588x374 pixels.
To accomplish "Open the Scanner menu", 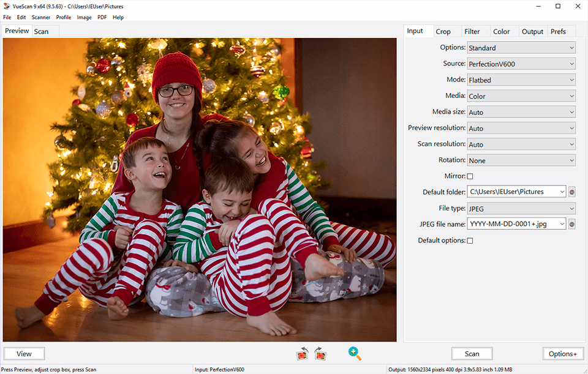I will click(41, 17).
